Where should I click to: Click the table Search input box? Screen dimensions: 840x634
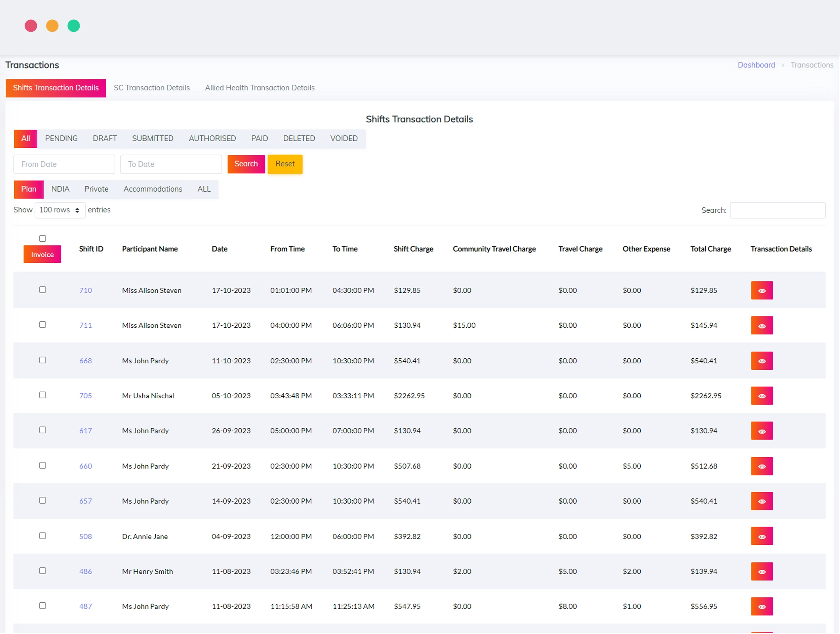coord(777,210)
